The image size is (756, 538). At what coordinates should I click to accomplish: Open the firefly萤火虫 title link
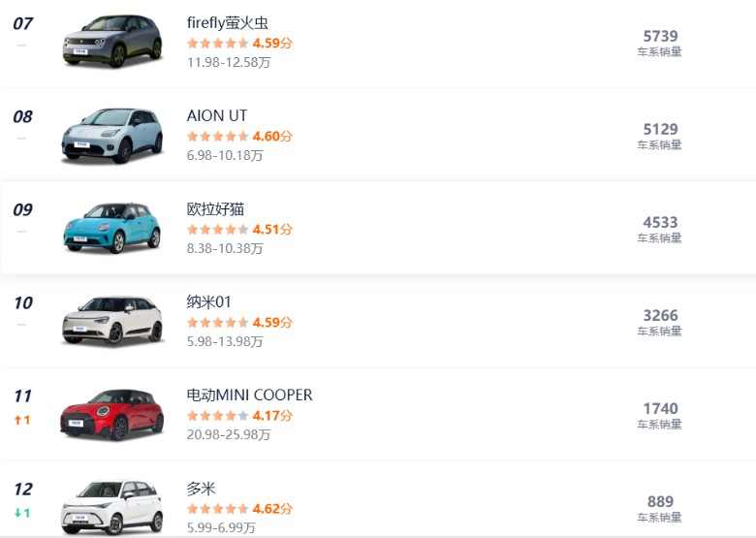tap(227, 22)
